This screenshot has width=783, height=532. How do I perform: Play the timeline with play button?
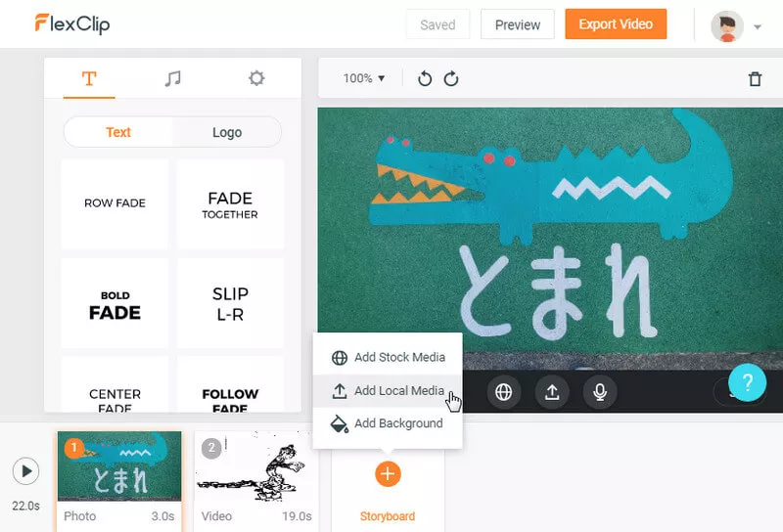(26, 470)
